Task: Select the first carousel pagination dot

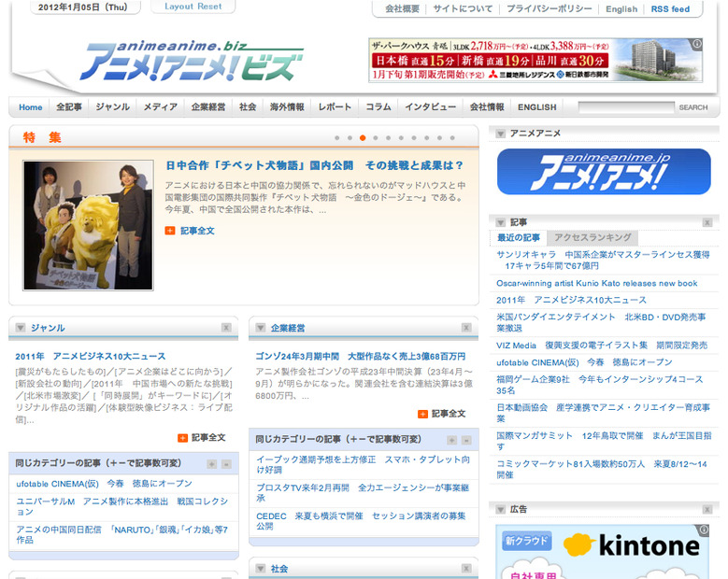Action: tap(336, 137)
